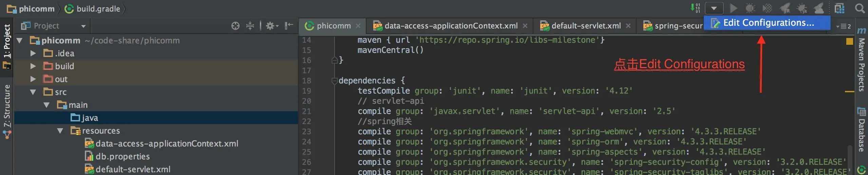Hide the Project tool window
This screenshot has height=175, width=868.
(288, 26)
